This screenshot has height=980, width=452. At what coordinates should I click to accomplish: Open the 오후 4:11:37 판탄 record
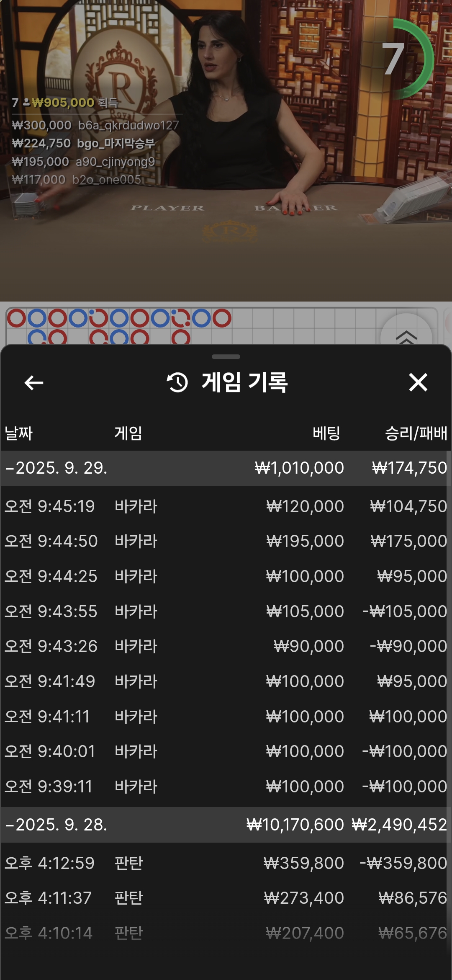(x=226, y=898)
